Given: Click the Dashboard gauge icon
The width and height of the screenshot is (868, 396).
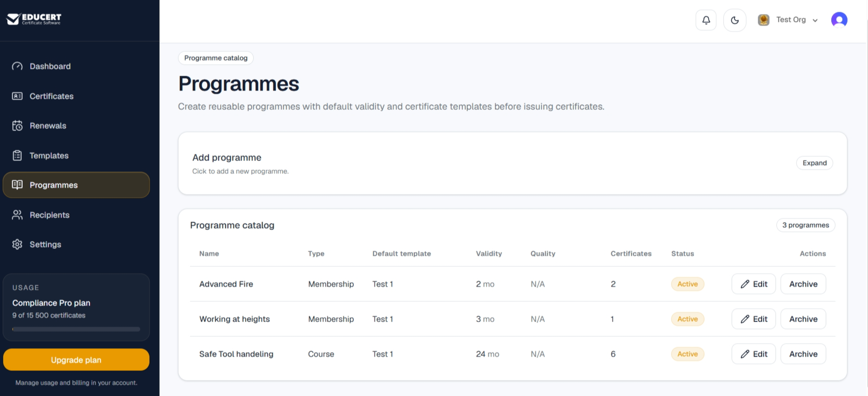Looking at the screenshot, I should tap(17, 66).
